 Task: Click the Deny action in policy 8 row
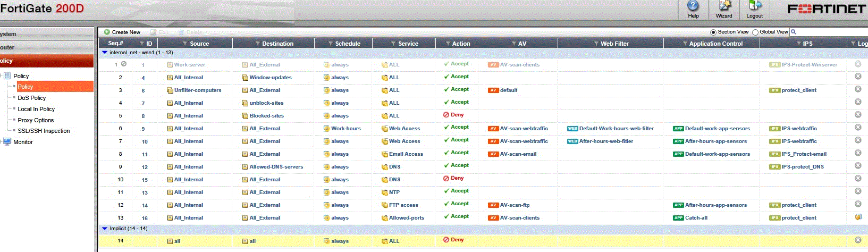point(453,115)
